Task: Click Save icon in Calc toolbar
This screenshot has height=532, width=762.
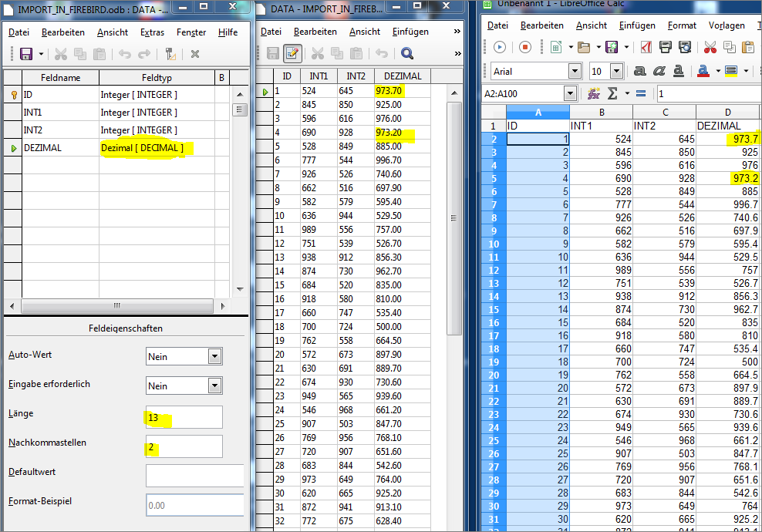Action: (612, 46)
